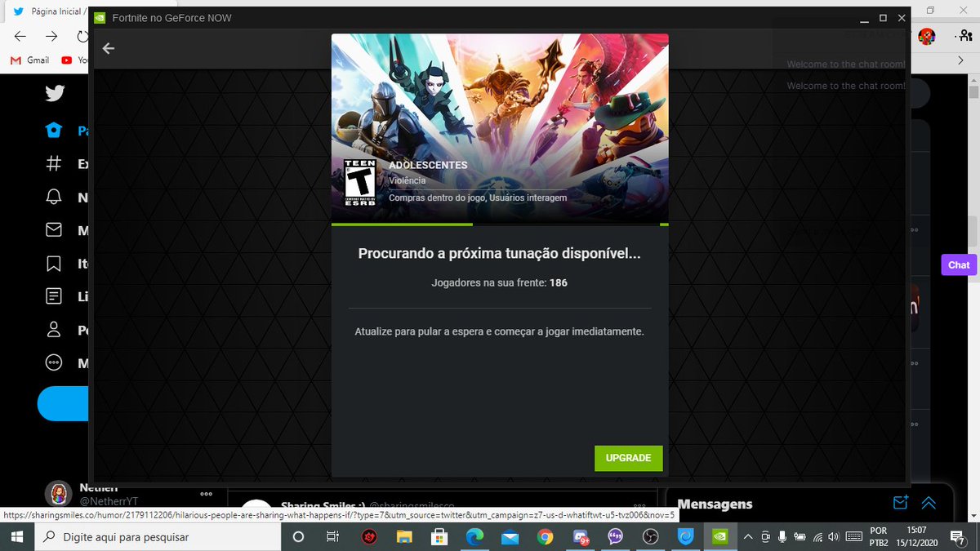Reload the browser page

(x=82, y=37)
